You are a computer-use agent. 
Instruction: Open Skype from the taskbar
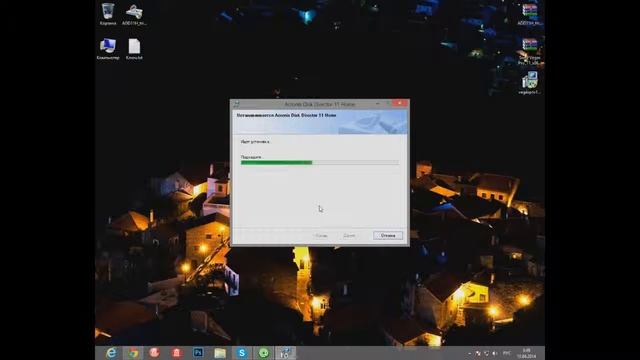tap(242, 353)
